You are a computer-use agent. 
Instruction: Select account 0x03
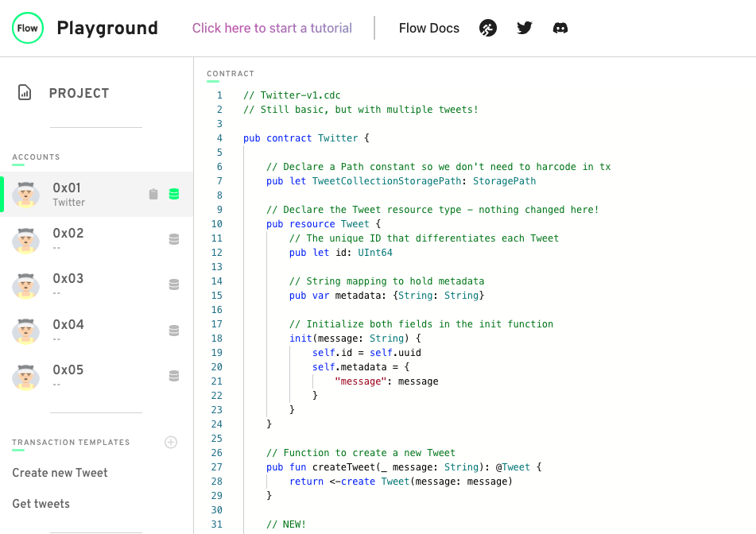click(x=96, y=284)
